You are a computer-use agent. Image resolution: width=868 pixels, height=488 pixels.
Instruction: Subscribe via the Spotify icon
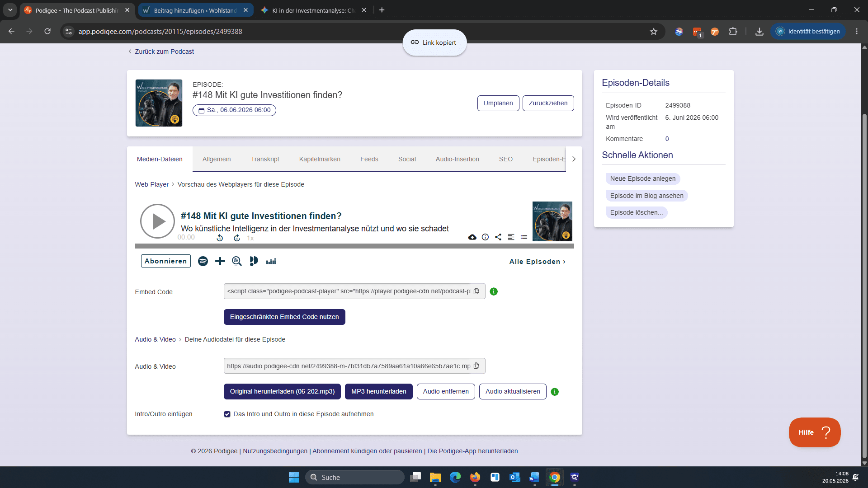click(x=203, y=261)
